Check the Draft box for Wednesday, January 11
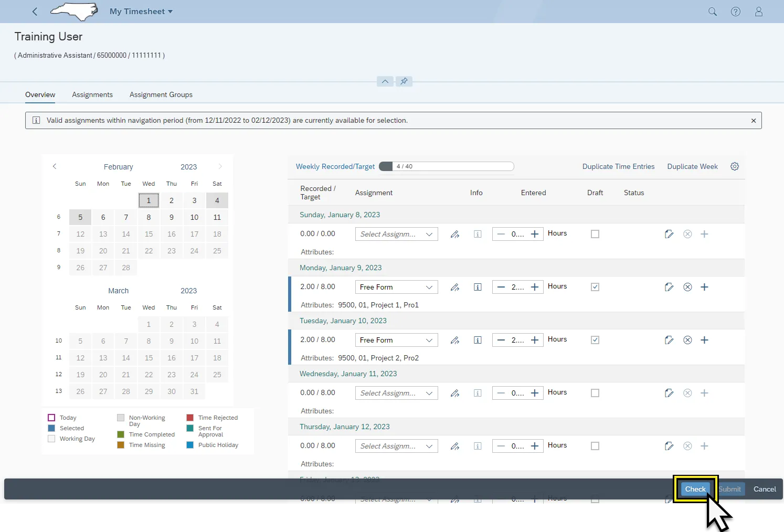784x532 pixels. click(595, 393)
